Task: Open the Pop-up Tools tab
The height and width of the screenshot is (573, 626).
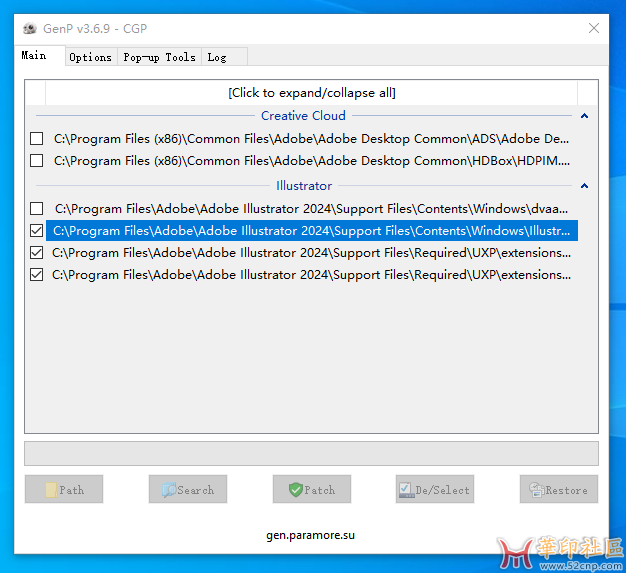Action: 159,57
